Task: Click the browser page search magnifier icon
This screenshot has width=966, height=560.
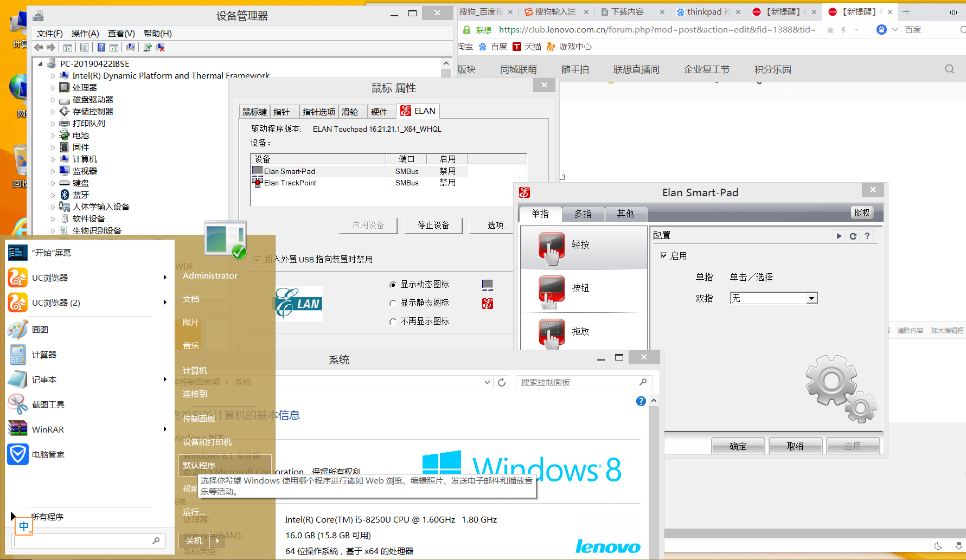Action: click(x=949, y=69)
